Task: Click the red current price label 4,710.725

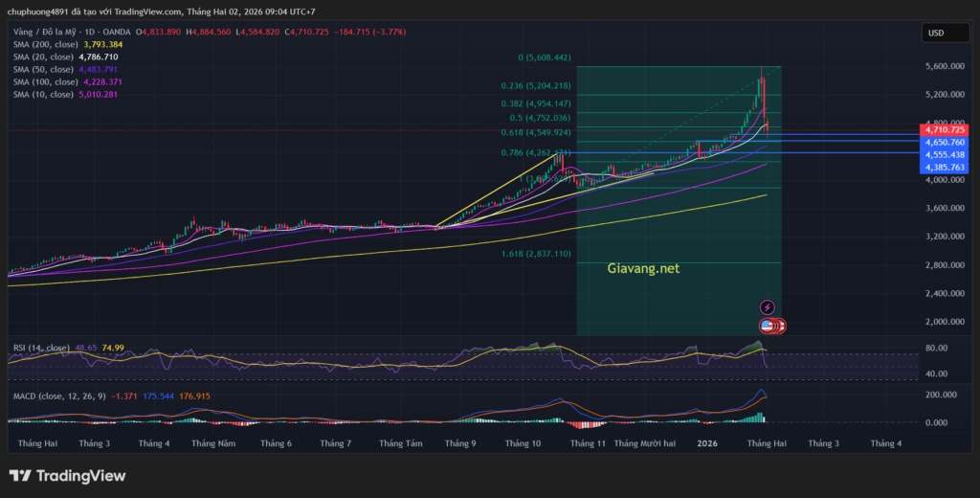Action: coord(945,129)
